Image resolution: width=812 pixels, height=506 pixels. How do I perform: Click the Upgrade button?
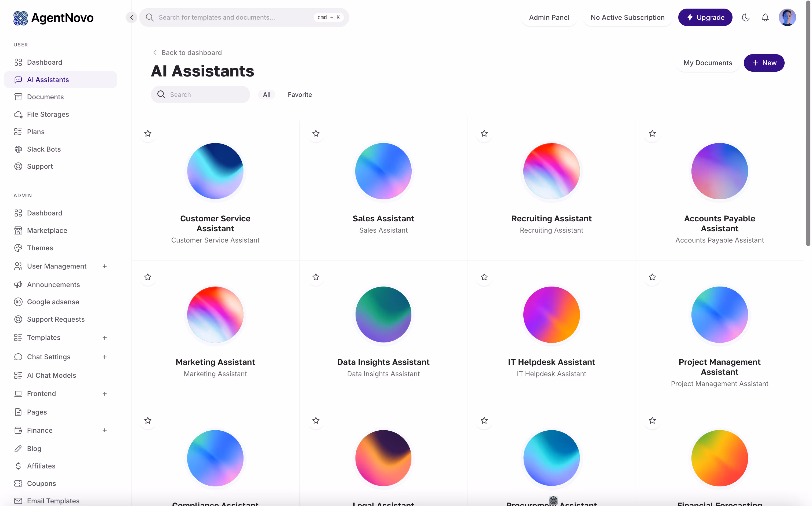click(x=705, y=17)
